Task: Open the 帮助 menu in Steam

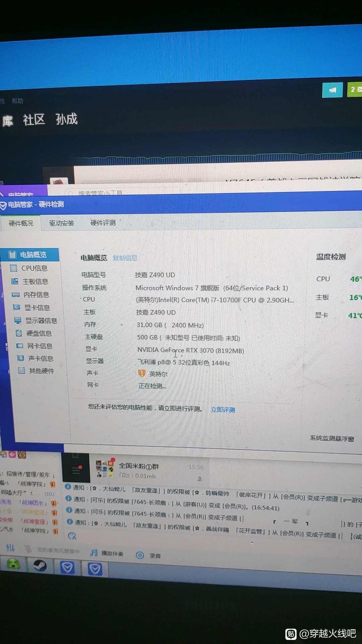Action: click(17, 101)
